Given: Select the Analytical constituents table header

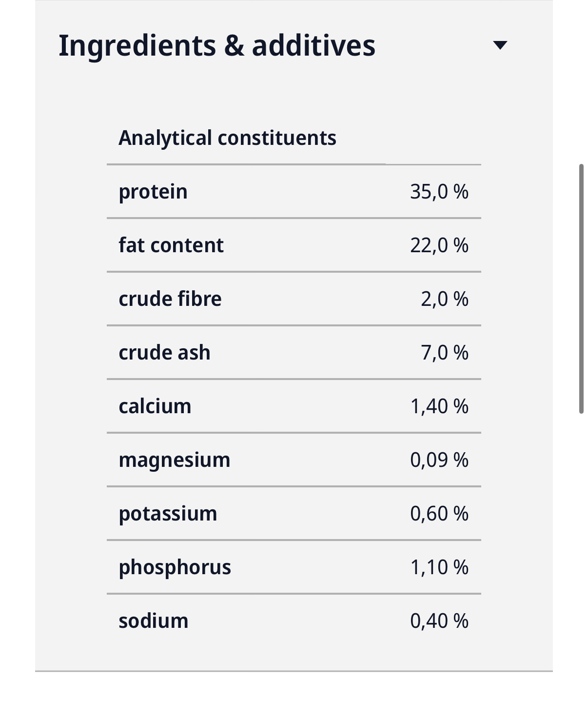Looking at the screenshot, I should [x=227, y=138].
